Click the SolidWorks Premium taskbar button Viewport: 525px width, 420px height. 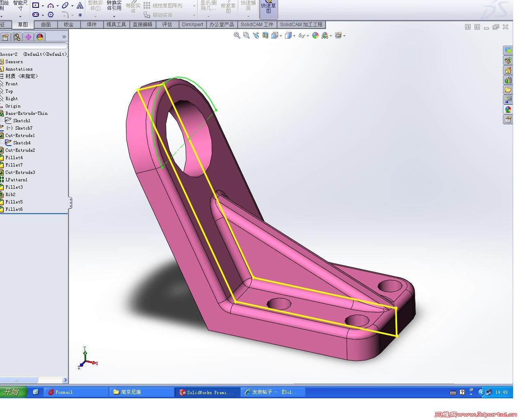click(x=207, y=393)
